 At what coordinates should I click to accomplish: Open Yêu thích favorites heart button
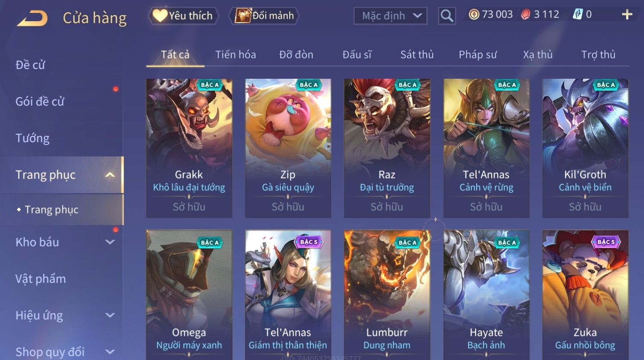point(184,16)
